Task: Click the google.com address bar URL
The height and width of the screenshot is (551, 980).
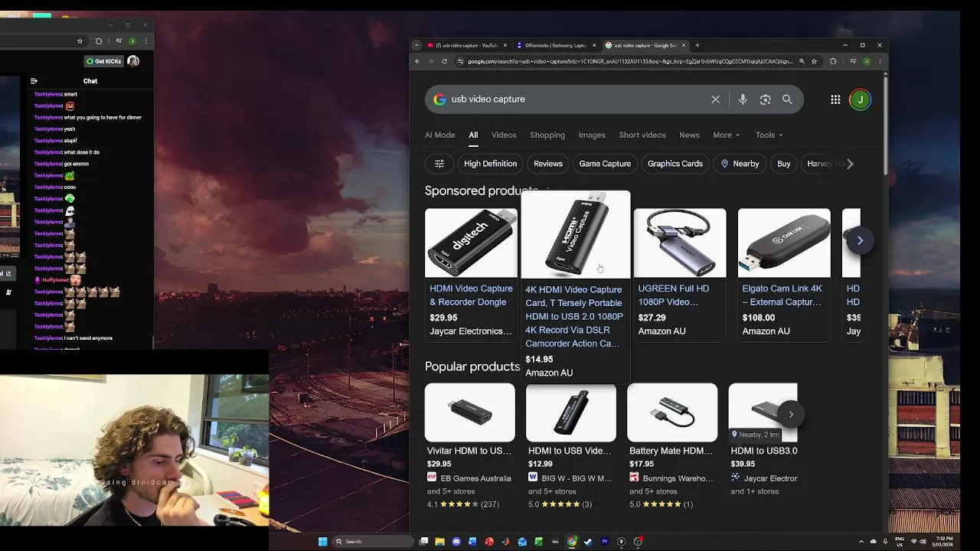Action: (630, 61)
